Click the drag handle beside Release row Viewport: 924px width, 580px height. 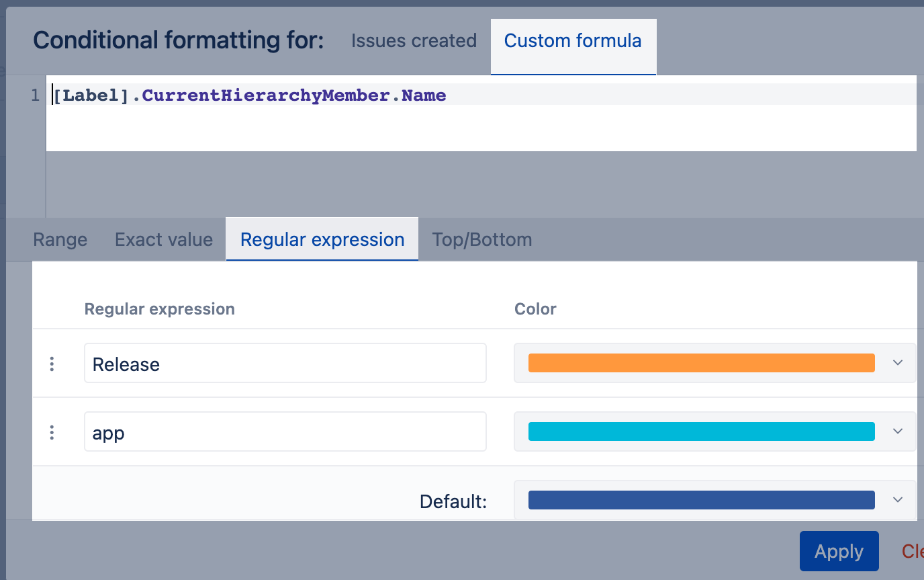[52, 364]
